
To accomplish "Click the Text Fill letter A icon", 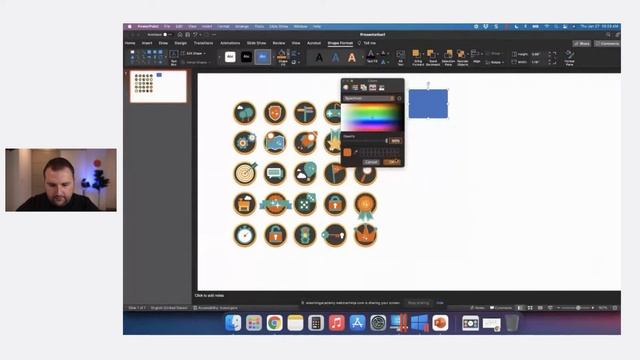I will [x=371, y=53].
